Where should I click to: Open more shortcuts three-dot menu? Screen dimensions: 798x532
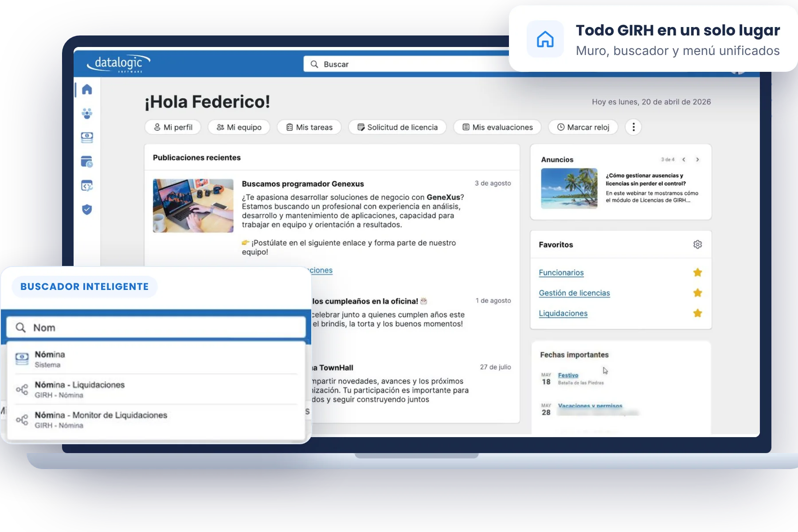[x=634, y=127]
